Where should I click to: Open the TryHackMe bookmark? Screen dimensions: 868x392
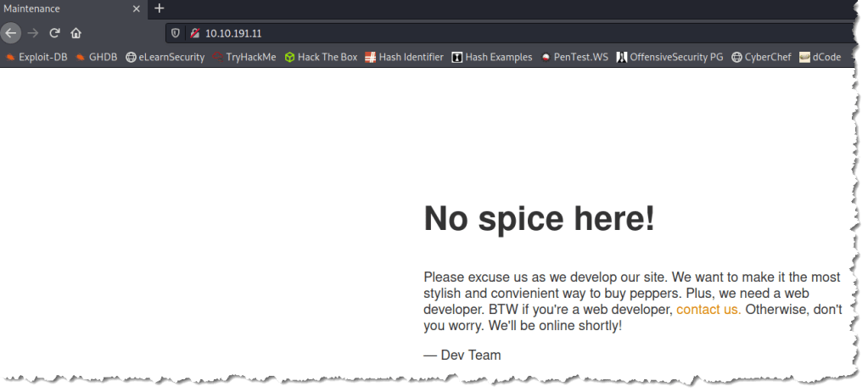click(244, 58)
